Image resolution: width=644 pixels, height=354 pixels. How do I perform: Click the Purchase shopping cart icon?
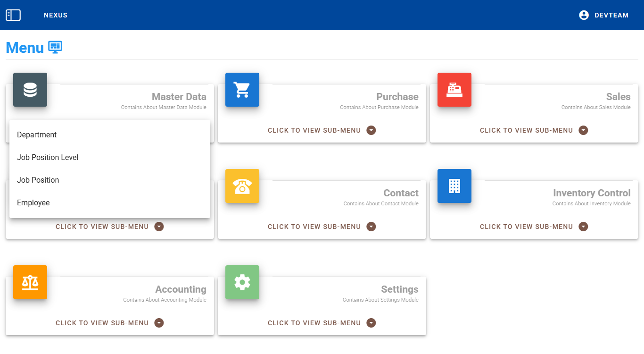[x=242, y=90]
